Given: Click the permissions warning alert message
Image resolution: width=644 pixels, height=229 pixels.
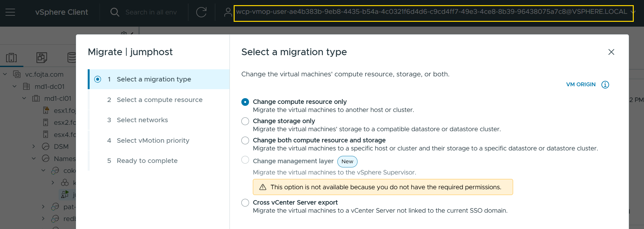Looking at the screenshot, I should [383, 187].
